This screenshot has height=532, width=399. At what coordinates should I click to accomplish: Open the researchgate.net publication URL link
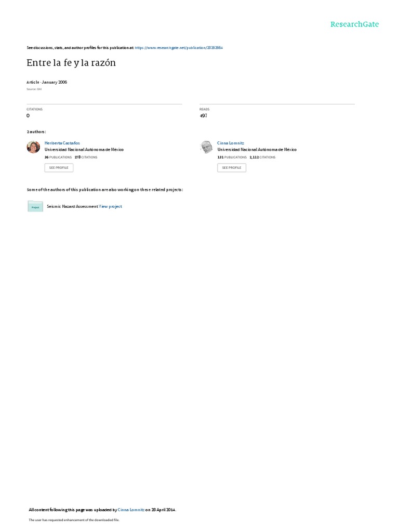tap(179, 48)
